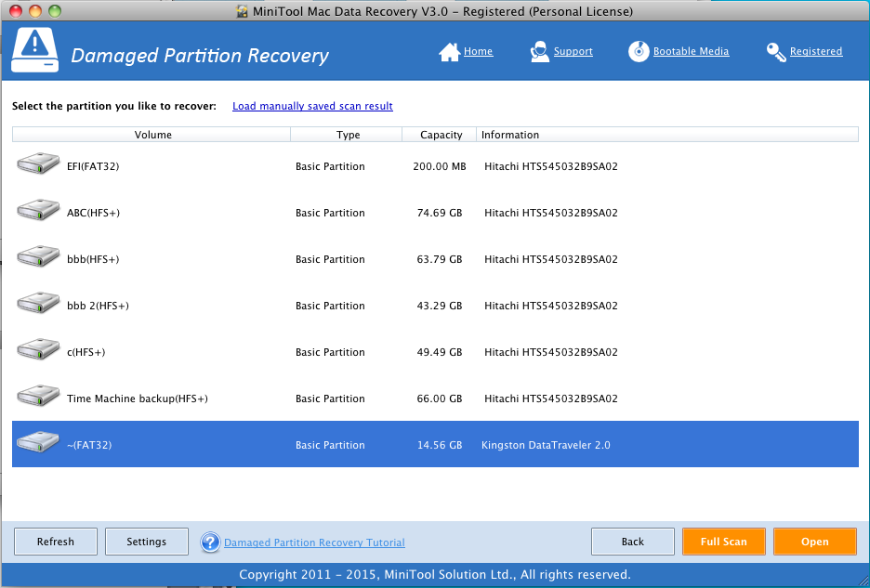Open the Home page icon in header

click(x=451, y=51)
